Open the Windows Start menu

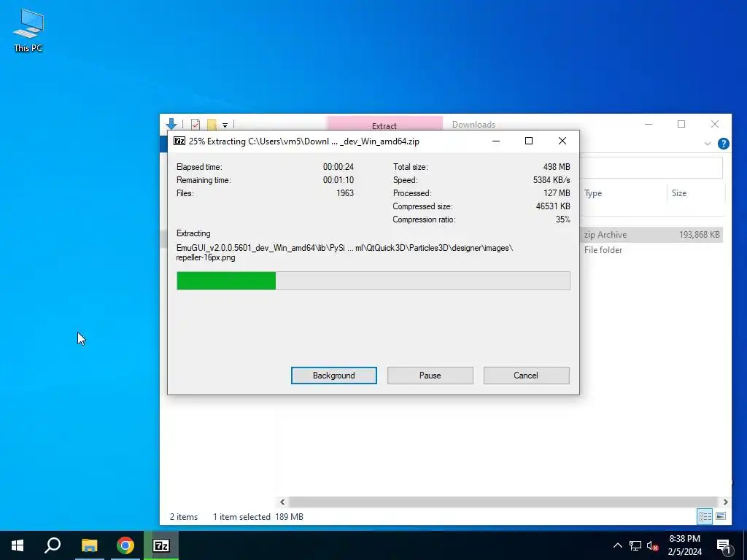click(x=18, y=545)
